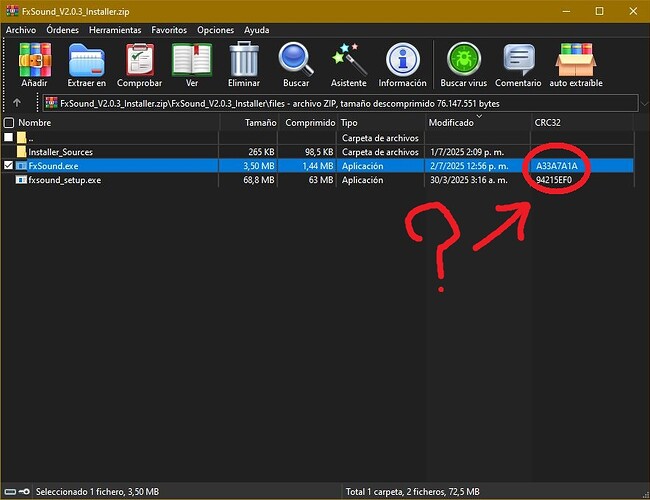Click the drive icon in status bar
The height and width of the screenshot is (500, 650).
click(10, 492)
